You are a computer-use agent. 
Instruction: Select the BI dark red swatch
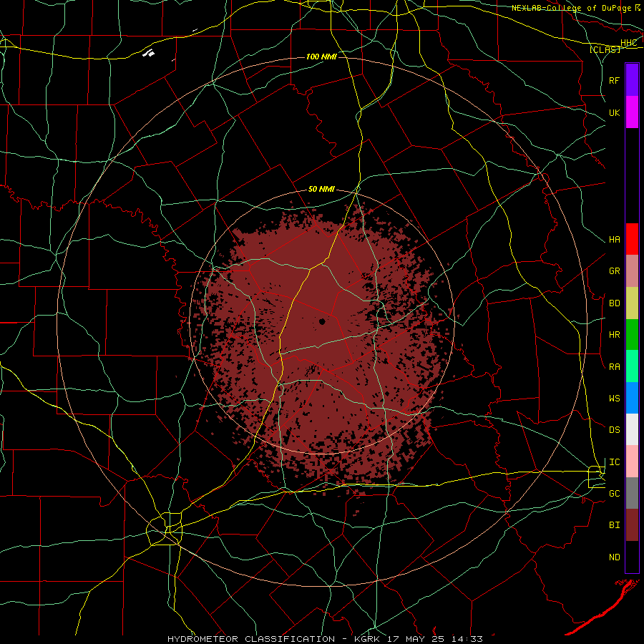pyautogui.click(x=632, y=525)
